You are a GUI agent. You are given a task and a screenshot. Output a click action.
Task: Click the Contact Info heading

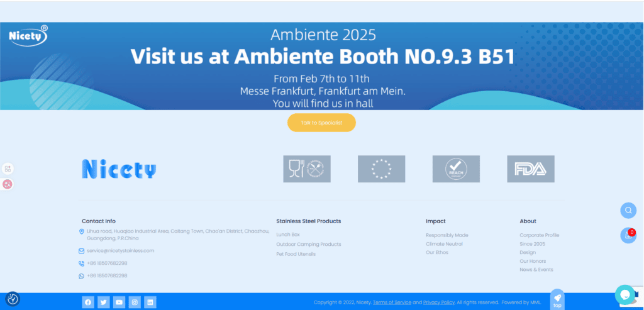99,221
